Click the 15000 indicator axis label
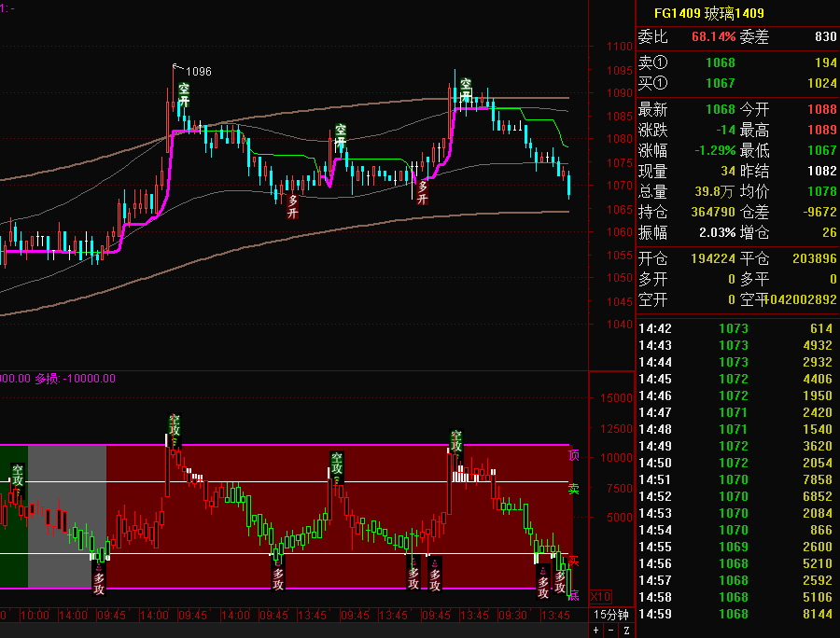Screen dimensions: 840x638 [617, 398]
